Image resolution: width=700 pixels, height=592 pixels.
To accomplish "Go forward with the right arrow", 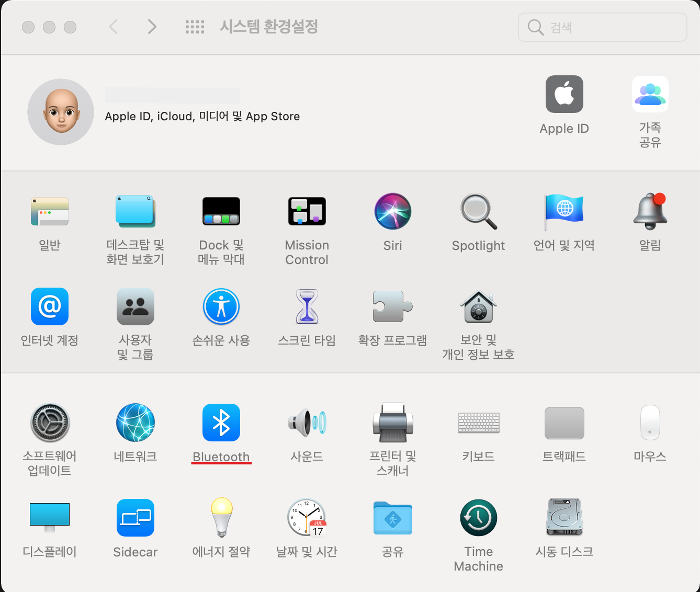I will [x=152, y=27].
